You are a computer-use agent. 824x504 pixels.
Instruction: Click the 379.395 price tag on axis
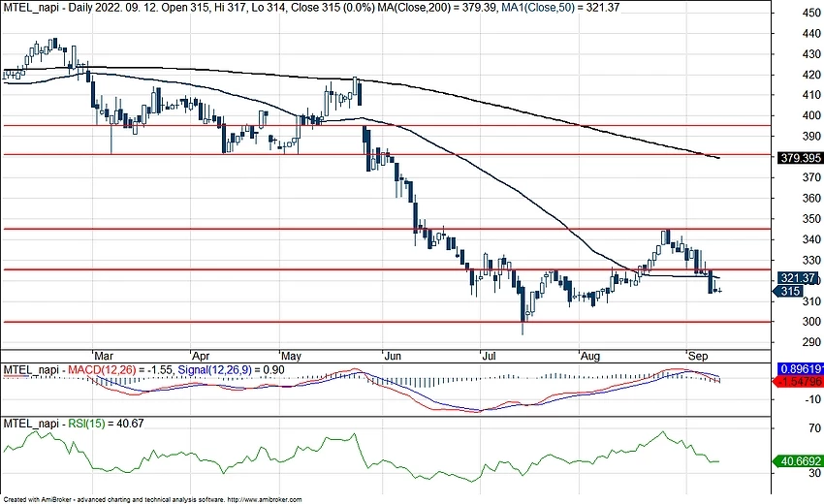tap(800, 158)
